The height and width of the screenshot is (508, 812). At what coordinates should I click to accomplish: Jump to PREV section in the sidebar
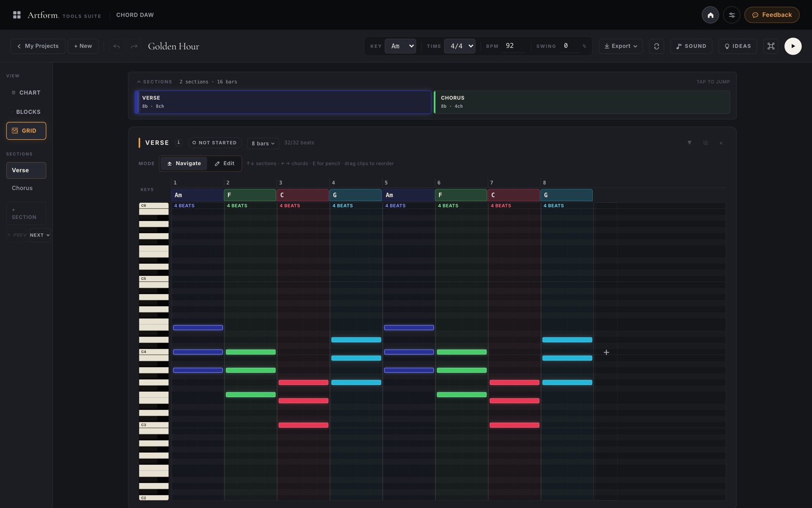(17, 235)
